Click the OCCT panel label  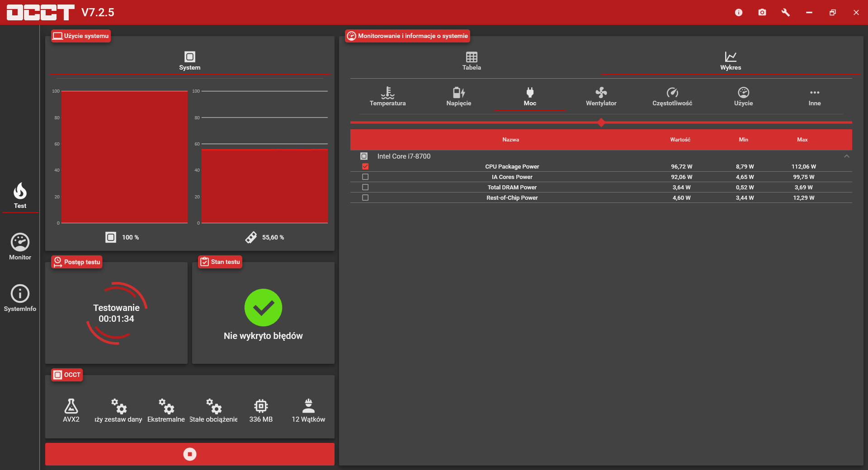pyautogui.click(x=67, y=375)
